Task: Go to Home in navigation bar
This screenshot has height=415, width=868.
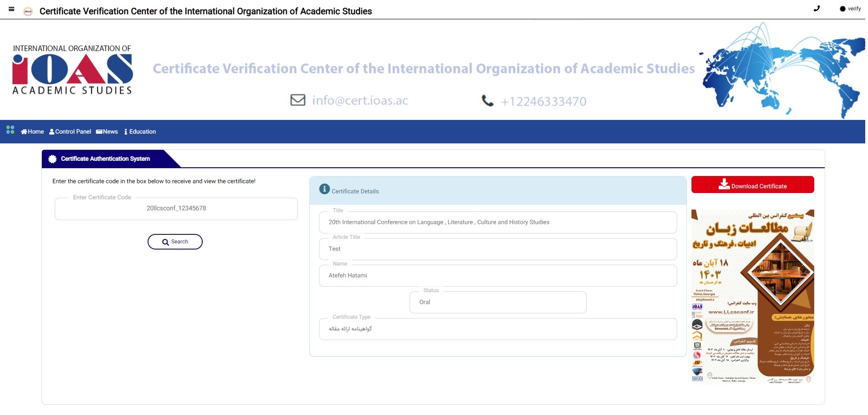Action: [32, 131]
